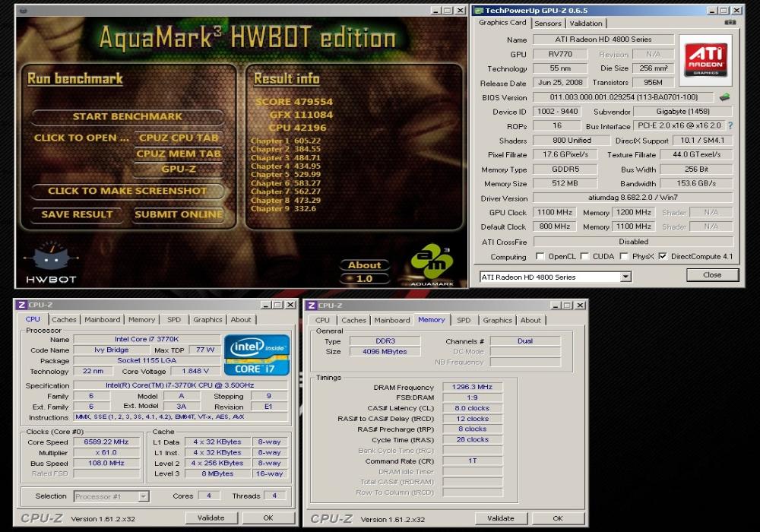
Task: Switch to the GPU-Z Validation tab
Action: click(585, 24)
